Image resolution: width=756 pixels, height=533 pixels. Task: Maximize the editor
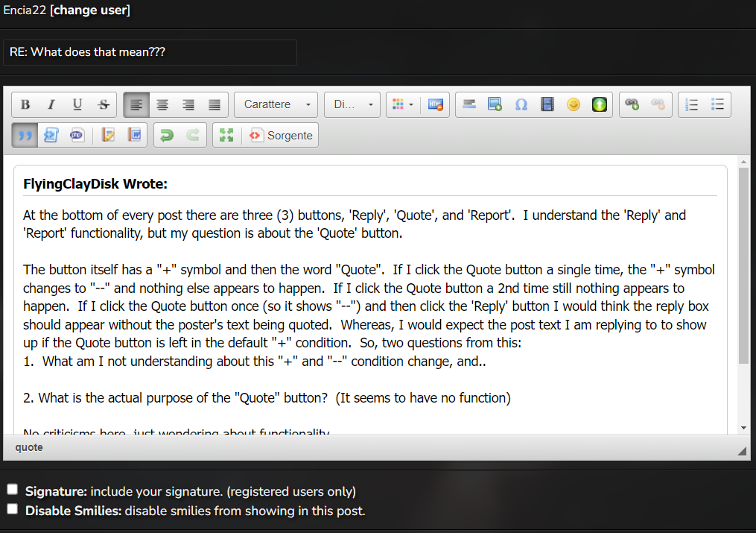[226, 136]
